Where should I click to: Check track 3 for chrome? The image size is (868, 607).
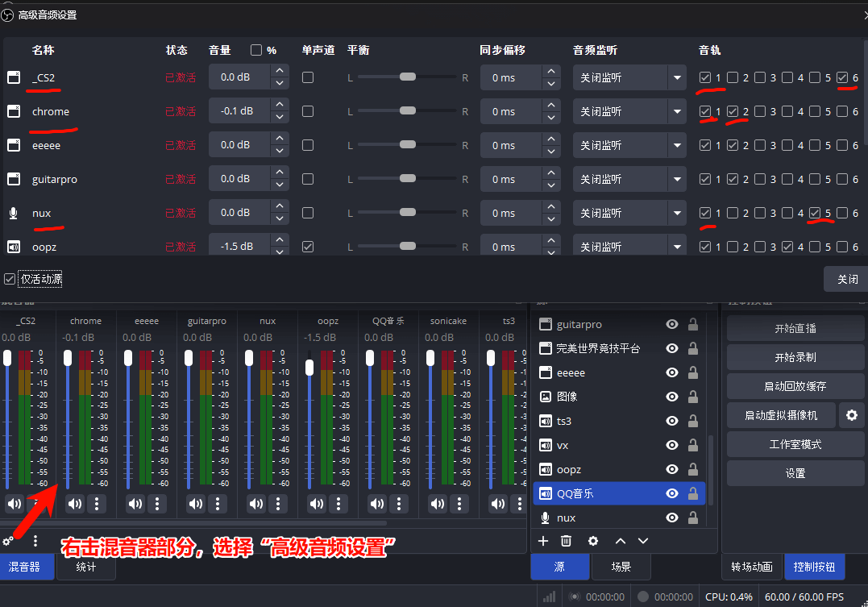click(760, 111)
